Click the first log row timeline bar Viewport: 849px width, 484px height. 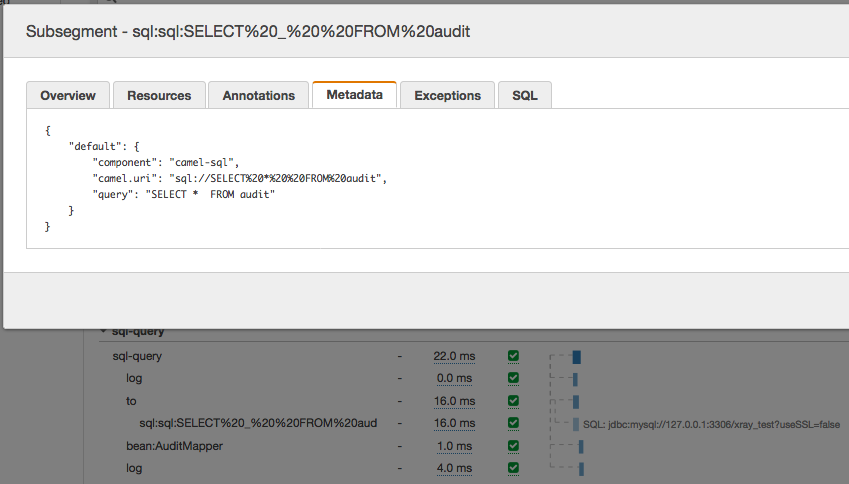575,380
